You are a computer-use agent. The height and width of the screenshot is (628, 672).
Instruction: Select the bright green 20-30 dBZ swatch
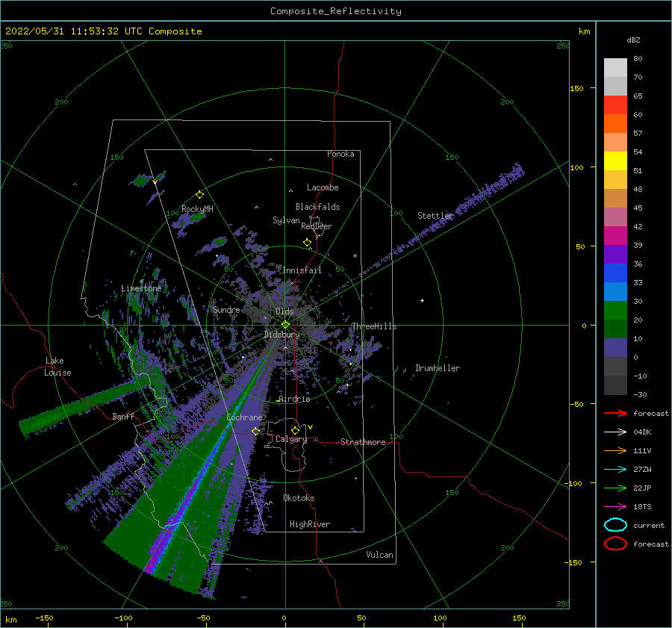click(x=615, y=311)
